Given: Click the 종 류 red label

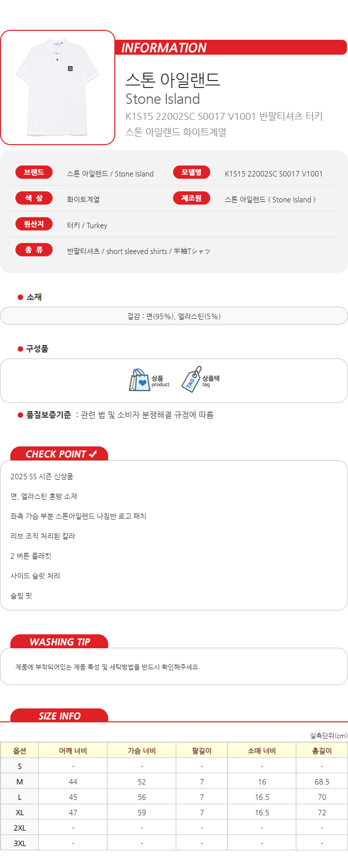Looking at the screenshot, I should tap(34, 250).
